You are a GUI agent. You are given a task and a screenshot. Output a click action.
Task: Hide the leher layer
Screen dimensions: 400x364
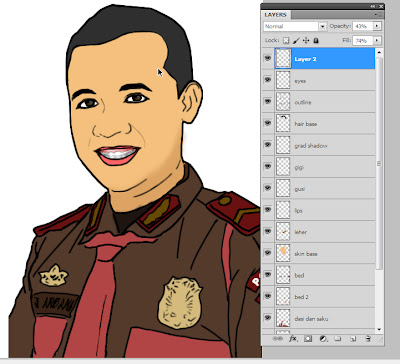click(x=268, y=231)
